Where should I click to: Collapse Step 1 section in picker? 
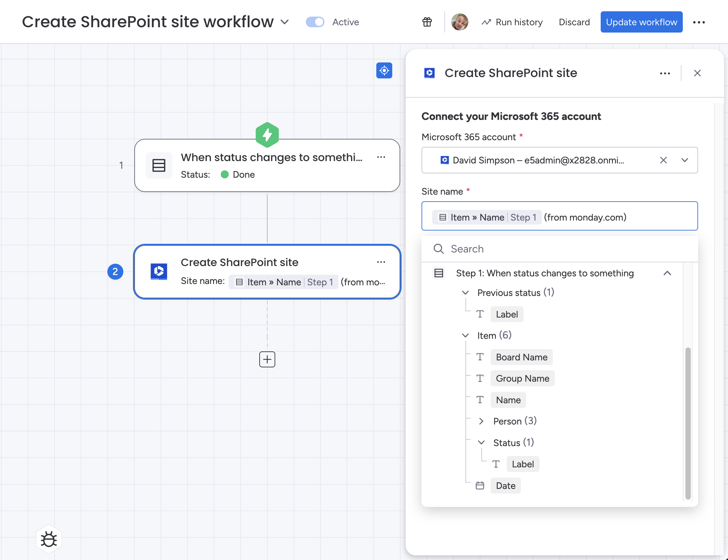click(x=667, y=273)
